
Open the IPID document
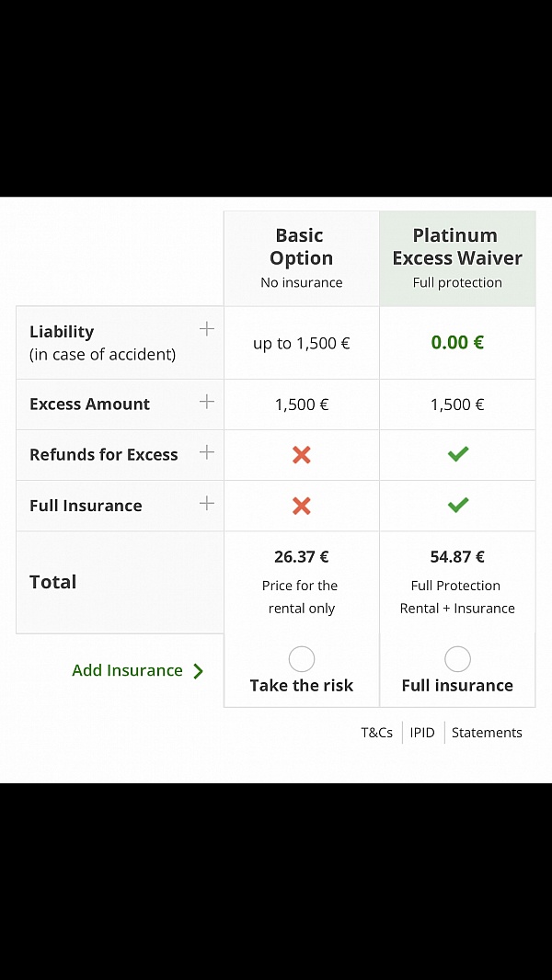tap(422, 732)
